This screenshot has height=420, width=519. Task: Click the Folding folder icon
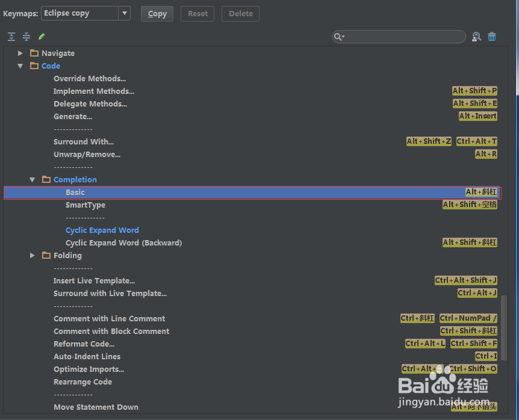coord(46,255)
